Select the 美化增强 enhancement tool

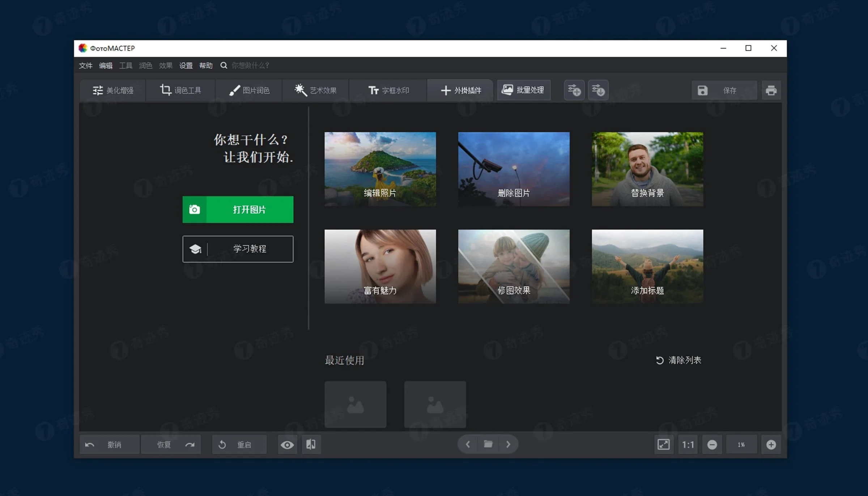(x=113, y=90)
